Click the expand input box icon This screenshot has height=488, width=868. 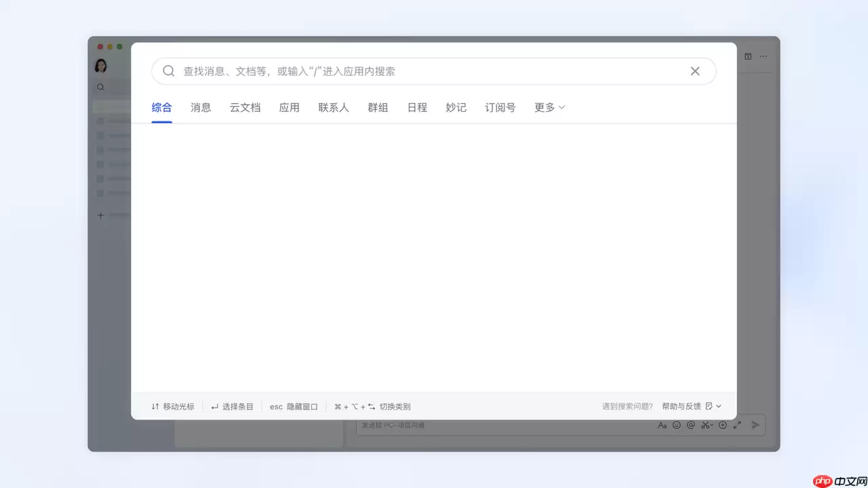click(x=737, y=425)
